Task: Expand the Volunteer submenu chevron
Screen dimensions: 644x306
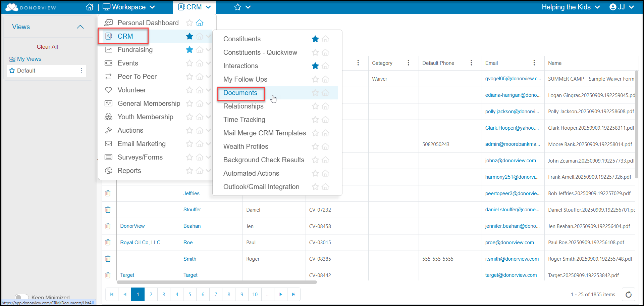Action: click(x=209, y=90)
